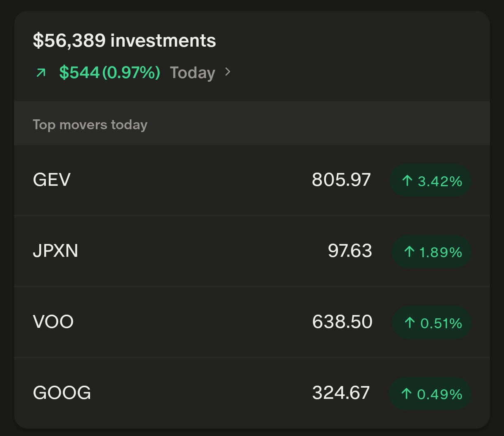Image resolution: width=504 pixels, height=436 pixels.
Task: Click the GEV price 805.97
Action: click(x=341, y=180)
